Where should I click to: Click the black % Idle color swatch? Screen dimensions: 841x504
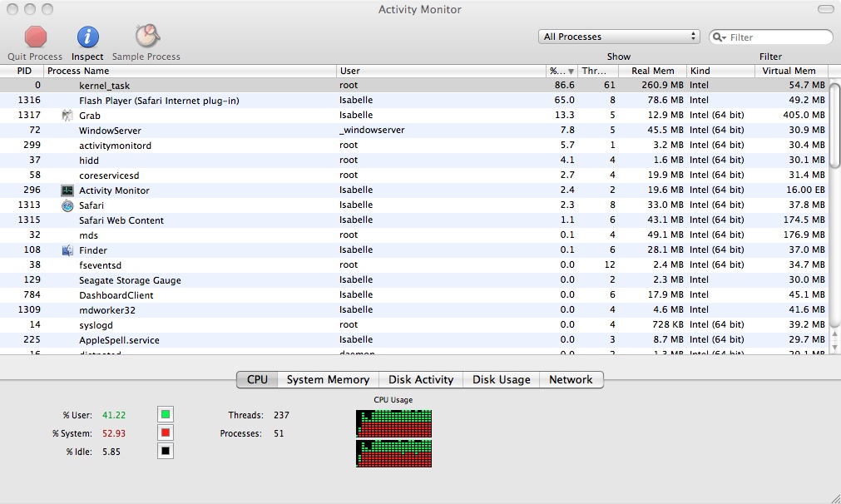pyautogui.click(x=166, y=451)
